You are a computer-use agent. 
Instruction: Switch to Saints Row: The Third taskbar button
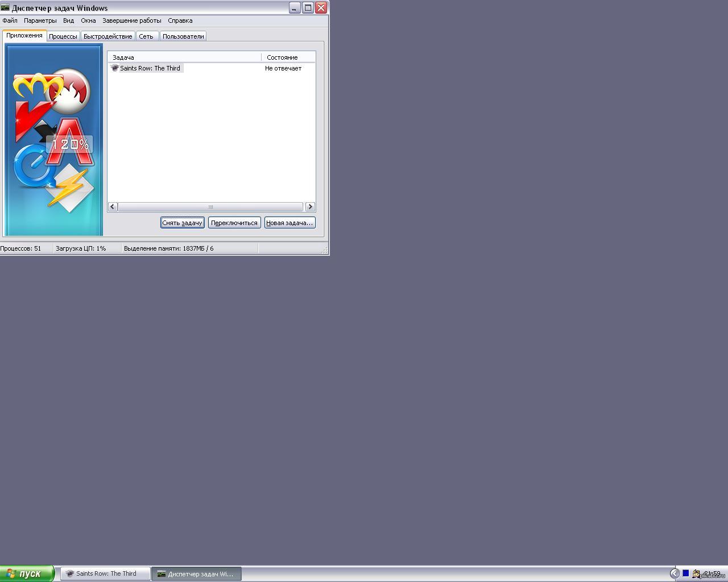pos(106,574)
